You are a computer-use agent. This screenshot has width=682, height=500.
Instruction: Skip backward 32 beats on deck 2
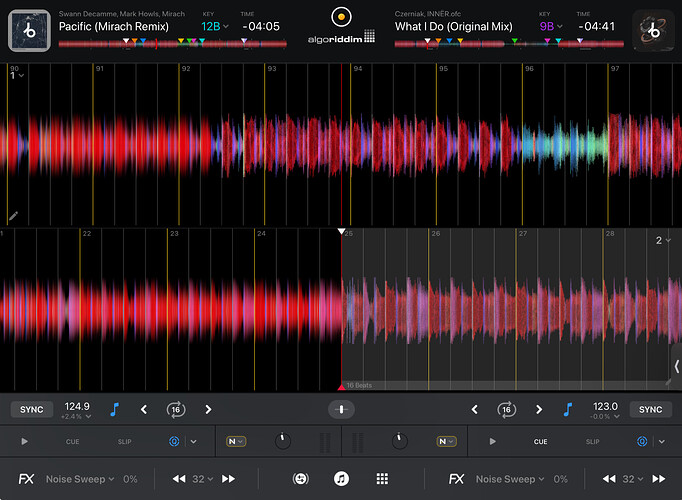point(609,479)
